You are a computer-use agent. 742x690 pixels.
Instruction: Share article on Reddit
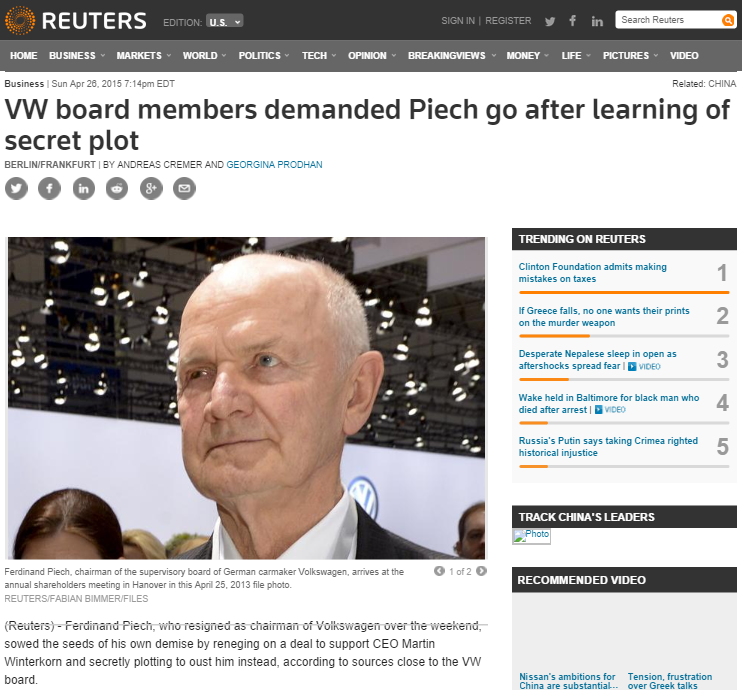point(117,188)
